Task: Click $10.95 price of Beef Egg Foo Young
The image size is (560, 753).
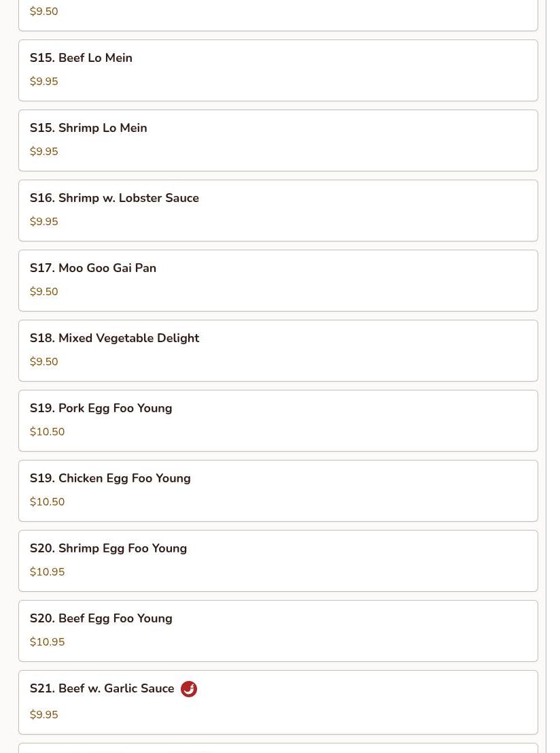Action: pyautogui.click(x=47, y=643)
